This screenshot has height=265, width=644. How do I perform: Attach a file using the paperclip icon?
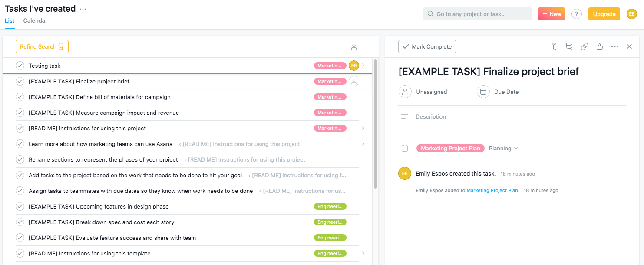(x=554, y=46)
